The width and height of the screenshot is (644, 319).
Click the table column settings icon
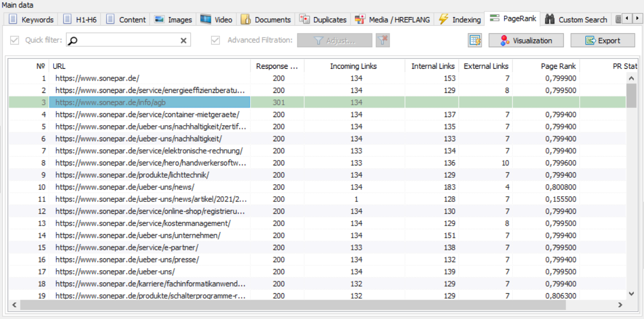point(475,40)
